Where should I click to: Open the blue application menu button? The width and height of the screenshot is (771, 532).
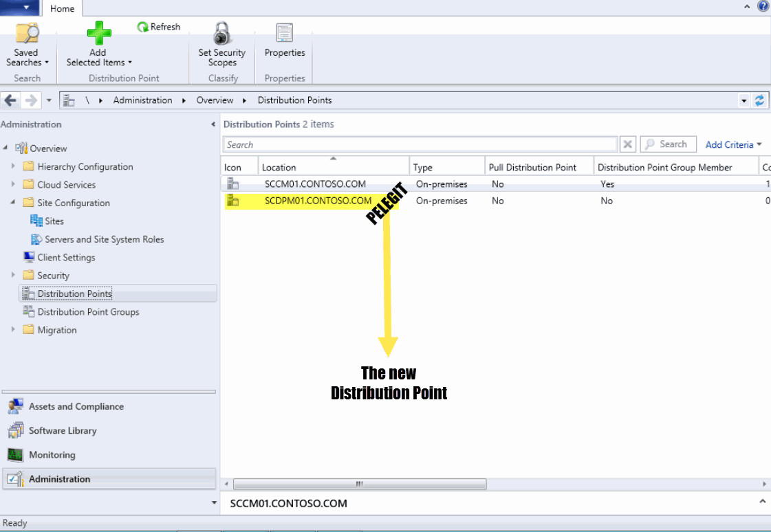tap(19, 8)
